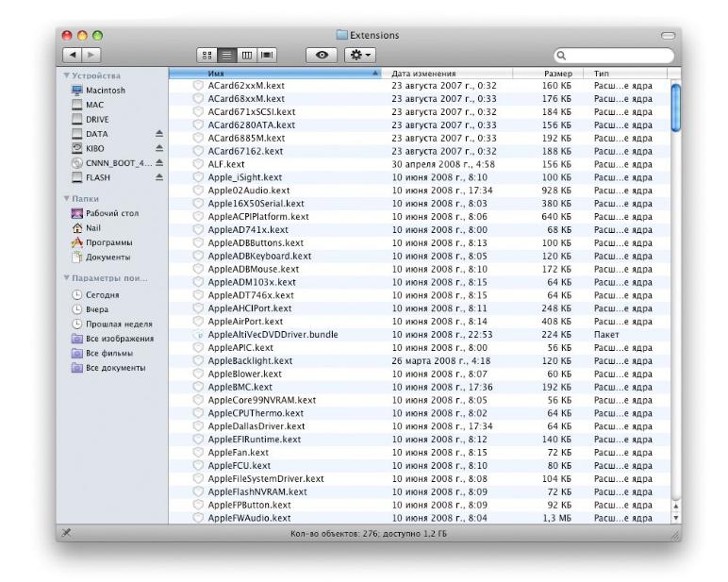Go back with the left arrow button

click(73, 56)
